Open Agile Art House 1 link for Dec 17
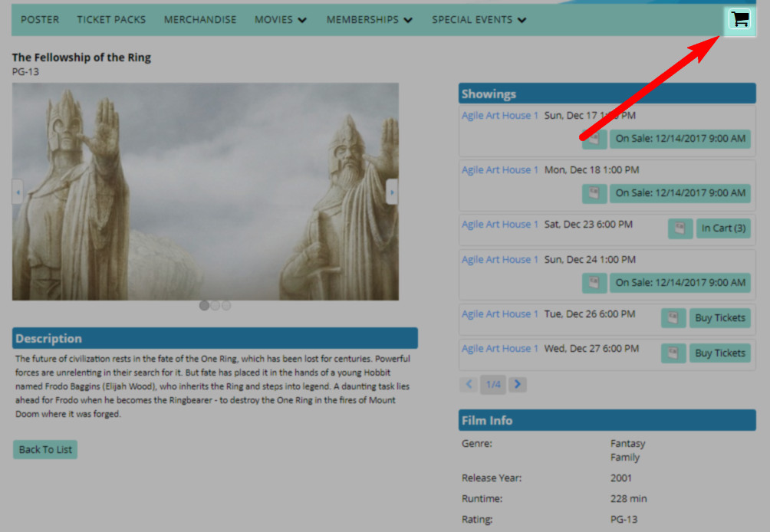Screen dimensions: 770x532 tap(500, 115)
